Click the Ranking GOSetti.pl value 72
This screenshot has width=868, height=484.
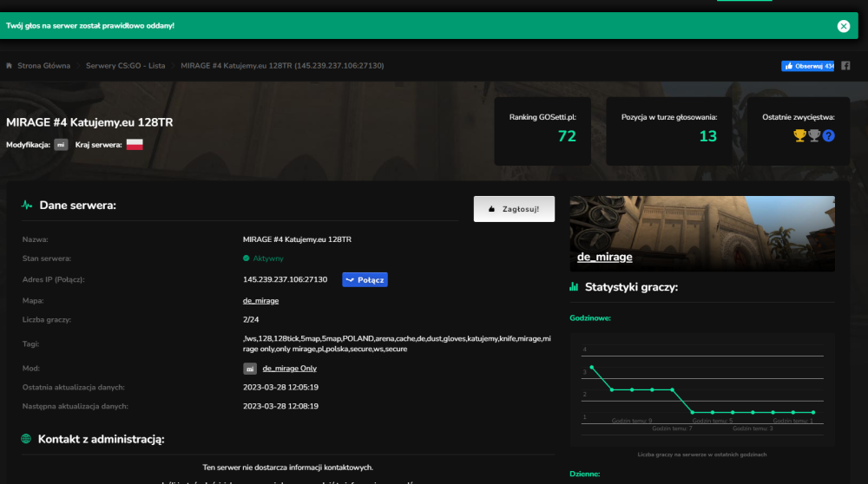(x=567, y=136)
